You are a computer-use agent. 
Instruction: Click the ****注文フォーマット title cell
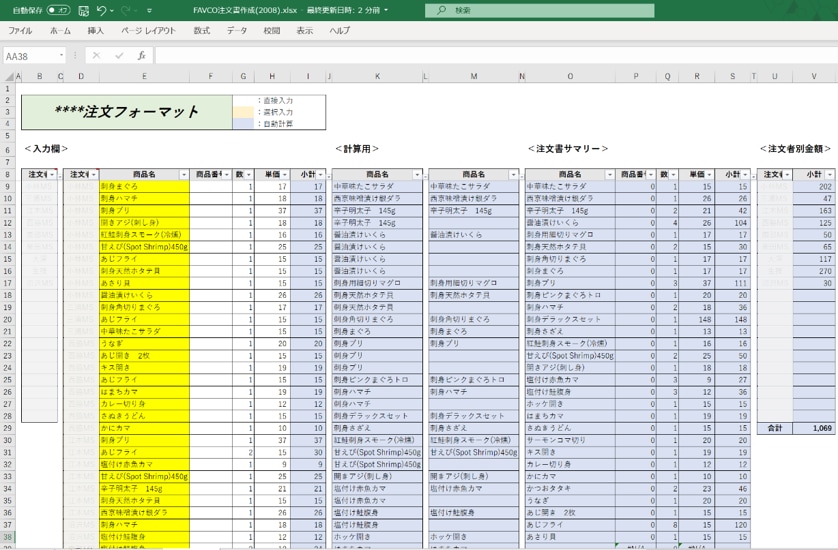[x=127, y=112]
